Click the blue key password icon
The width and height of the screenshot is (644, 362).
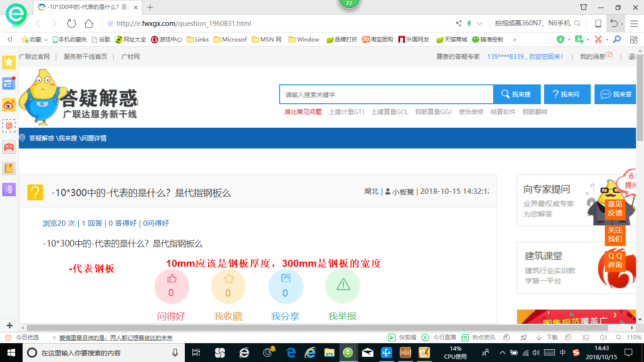[x=617, y=40]
